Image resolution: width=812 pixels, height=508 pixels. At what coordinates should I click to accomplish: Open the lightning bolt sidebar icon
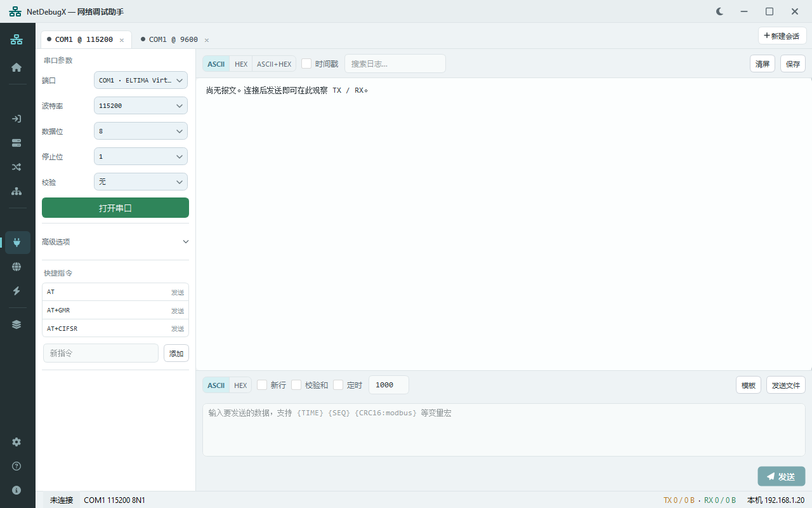coord(16,291)
